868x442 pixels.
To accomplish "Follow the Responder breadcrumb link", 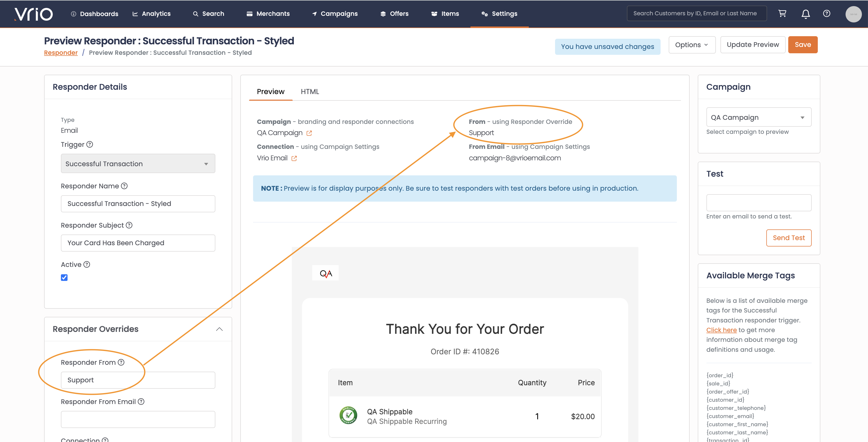I will tap(61, 53).
